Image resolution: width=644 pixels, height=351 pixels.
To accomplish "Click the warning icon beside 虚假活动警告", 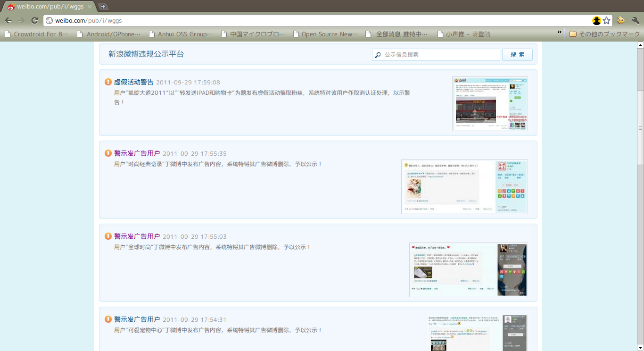I will pos(108,82).
